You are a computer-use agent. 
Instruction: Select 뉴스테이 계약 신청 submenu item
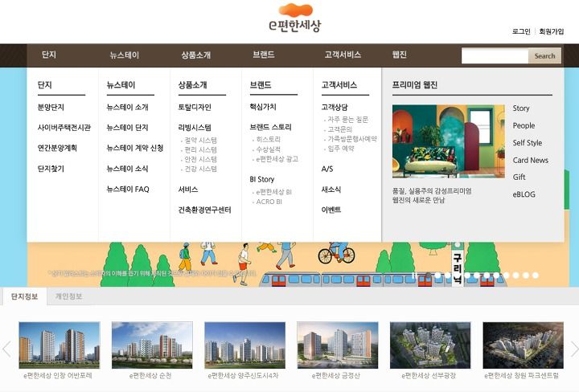(x=135, y=148)
